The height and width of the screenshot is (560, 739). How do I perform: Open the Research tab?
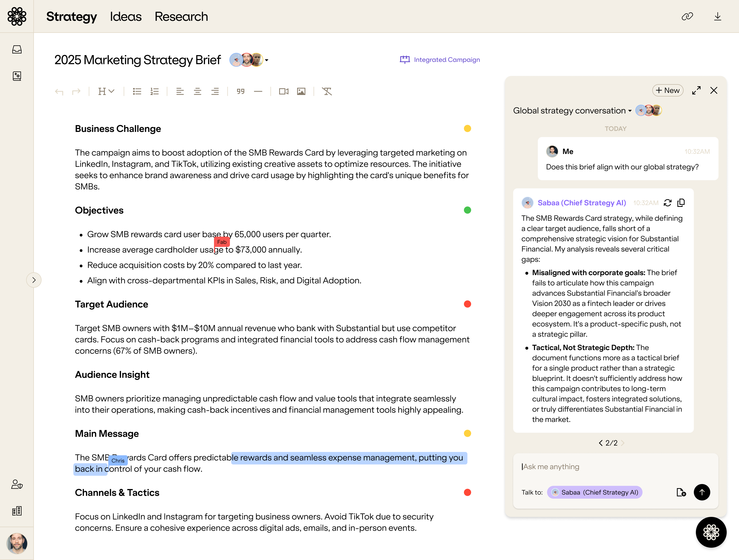[181, 16]
